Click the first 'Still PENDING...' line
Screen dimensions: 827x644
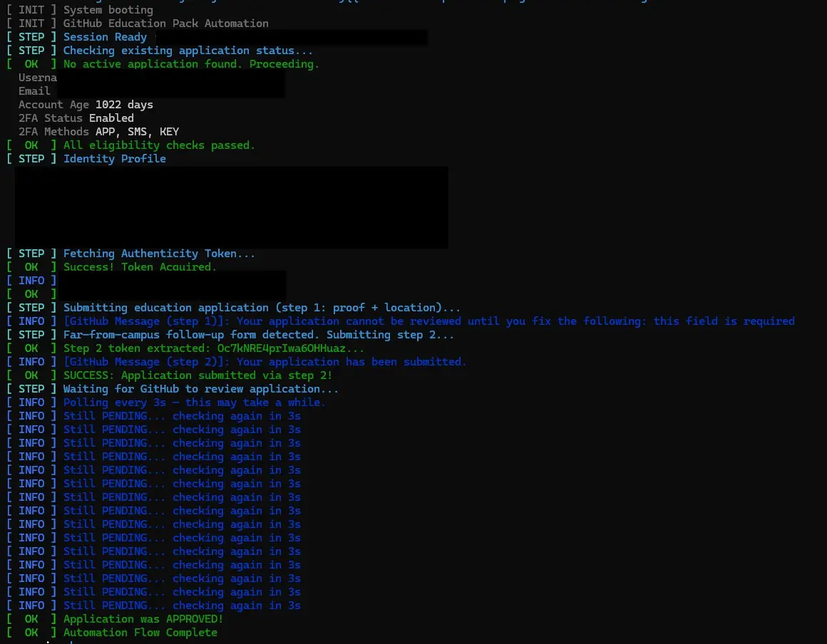(182, 416)
